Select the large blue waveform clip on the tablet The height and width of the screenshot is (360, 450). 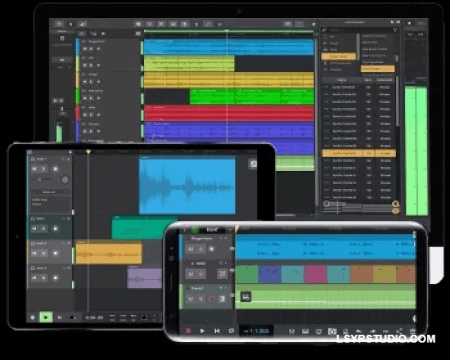click(187, 186)
